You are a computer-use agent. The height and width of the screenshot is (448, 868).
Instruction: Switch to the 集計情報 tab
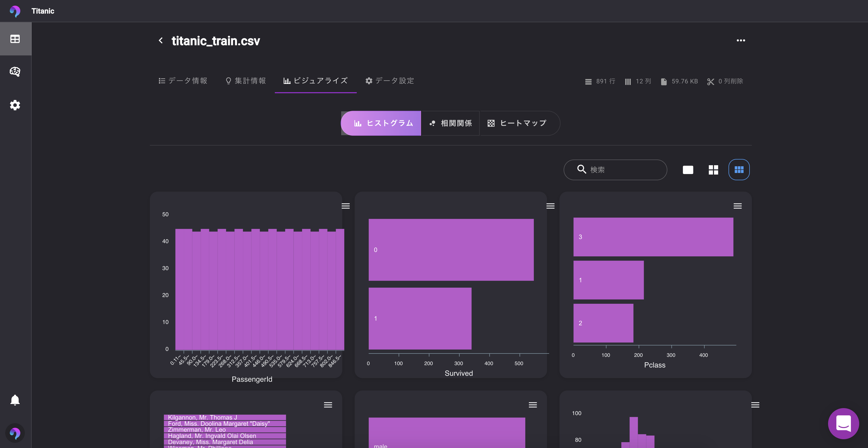coord(245,81)
